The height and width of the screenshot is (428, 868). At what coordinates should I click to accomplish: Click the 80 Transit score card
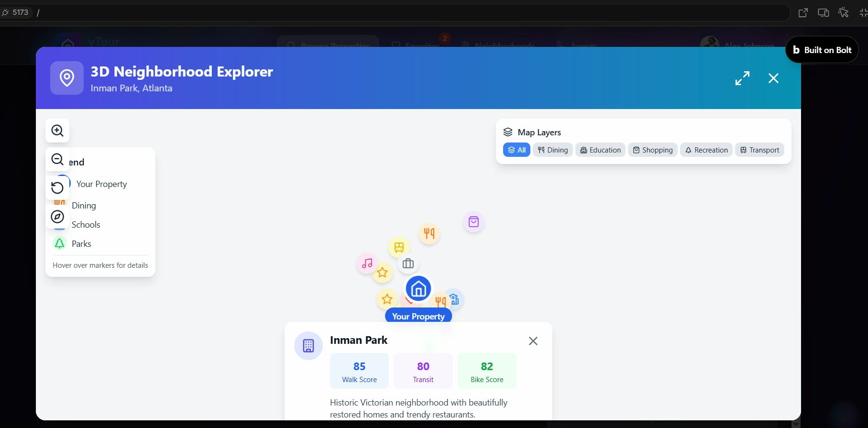coord(423,371)
